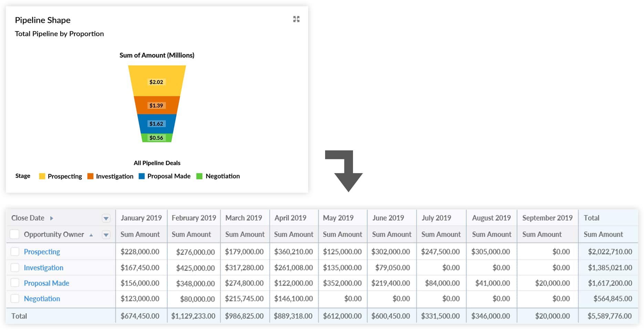Check the Investigation row checkbox
The width and height of the screenshot is (644, 330).
point(15,268)
